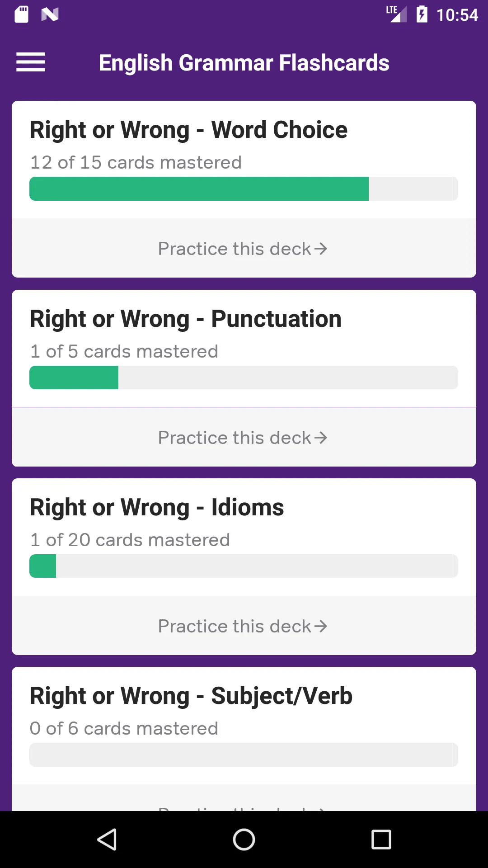Open the Right or Wrong - Punctuation title
Image resolution: width=488 pixels, height=868 pixels.
pyautogui.click(x=186, y=319)
